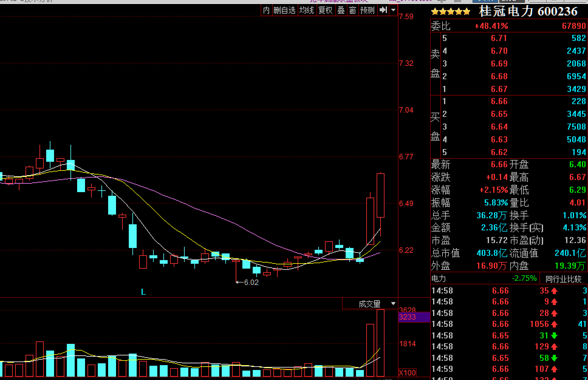This screenshot has height=380, width=588.
Task: Click the 最低 6.29 low value
Action: point(577,190)
